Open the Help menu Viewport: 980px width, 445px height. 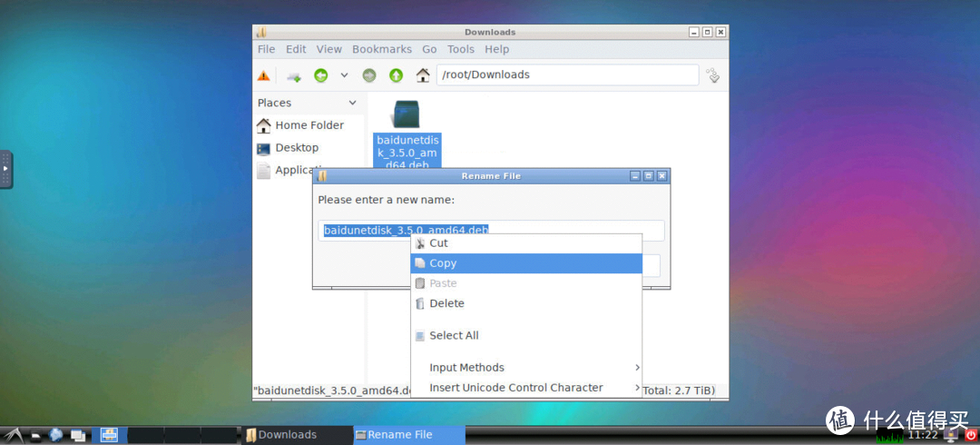point(497,49)
